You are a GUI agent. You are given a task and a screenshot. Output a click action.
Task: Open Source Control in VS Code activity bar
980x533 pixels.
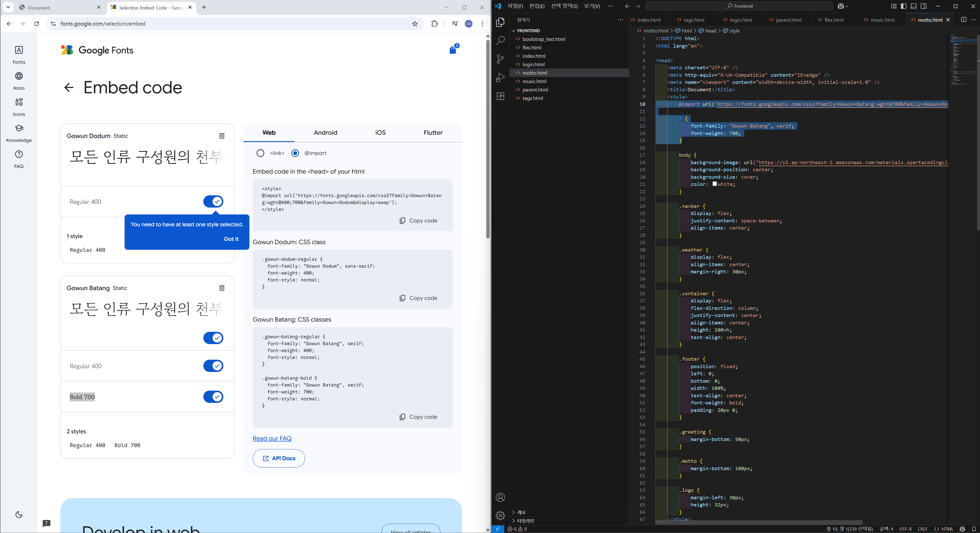point(501,59)
